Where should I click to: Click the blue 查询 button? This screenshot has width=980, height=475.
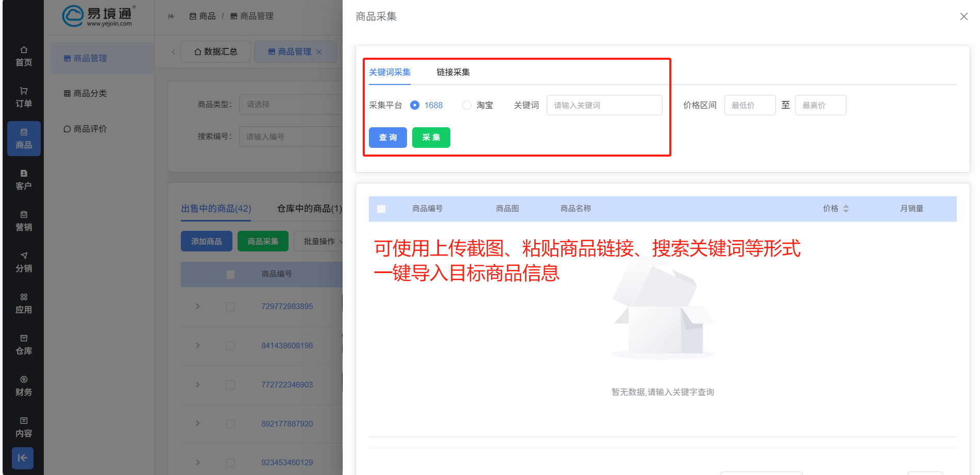click(x=387, y=138)
